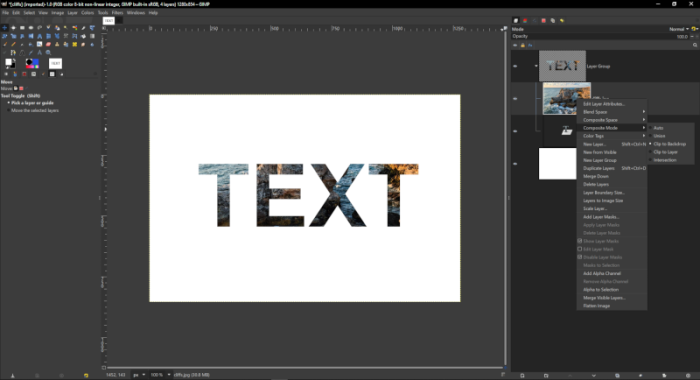This screenshot has width=700, height=380.
Task: Click Layers to Image Size entry
Action: 612,200
